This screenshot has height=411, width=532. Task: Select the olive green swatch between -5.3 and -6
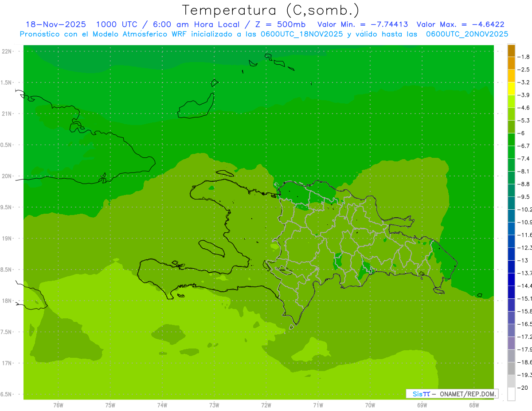(512, 127)
